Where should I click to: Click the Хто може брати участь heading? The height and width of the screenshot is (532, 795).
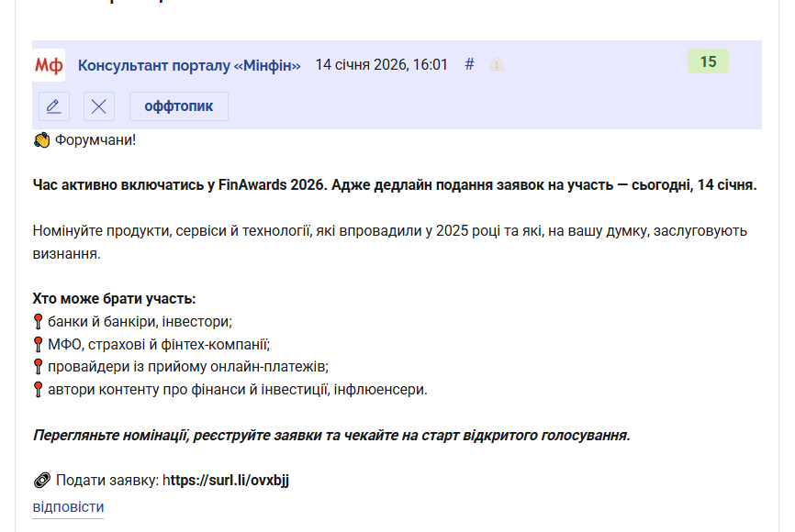tap(114, 299)
